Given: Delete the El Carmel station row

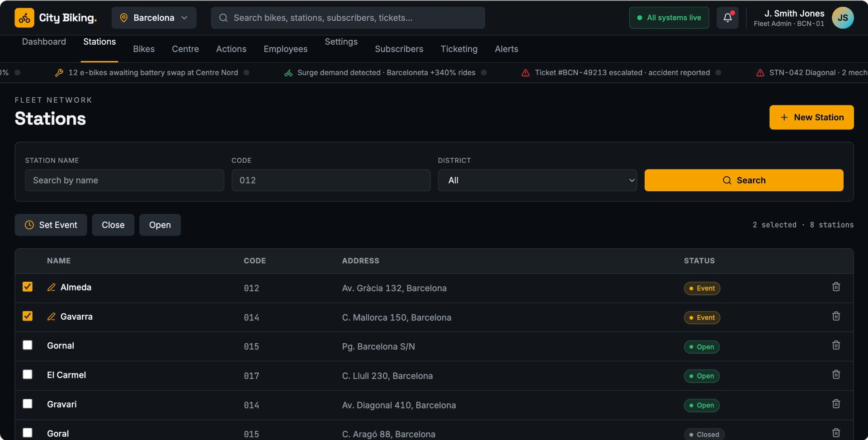Looking at the screenshot, I should [836, 374].
